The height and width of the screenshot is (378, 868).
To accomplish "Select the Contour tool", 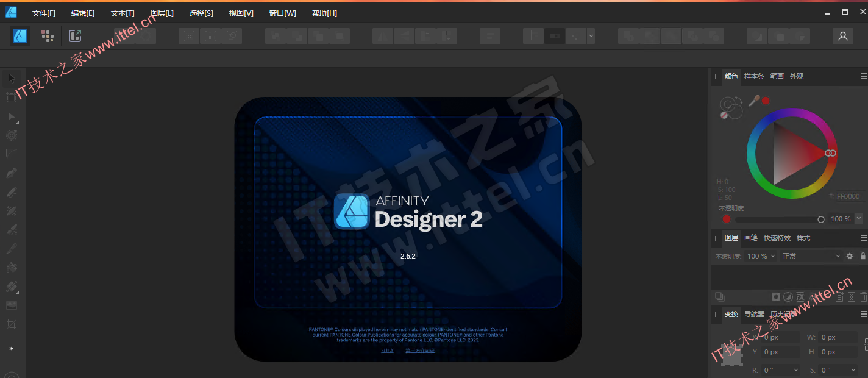I will [12, 135].
